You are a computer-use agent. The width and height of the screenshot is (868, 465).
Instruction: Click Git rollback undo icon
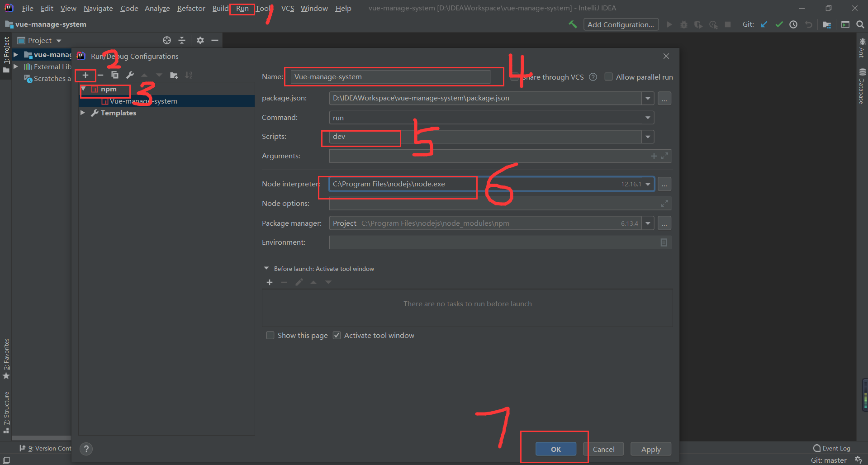(x=809, y=24)
